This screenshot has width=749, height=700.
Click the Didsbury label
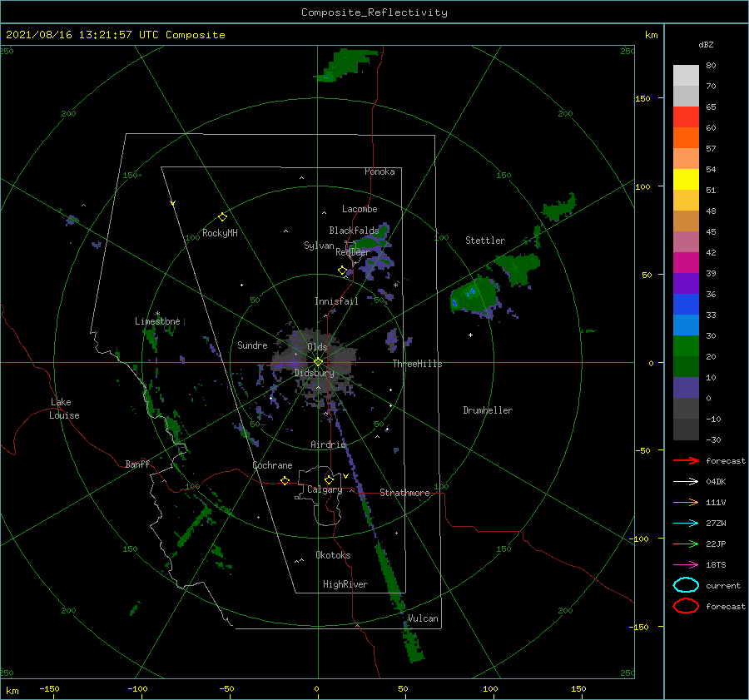click(x=314, y=373)
